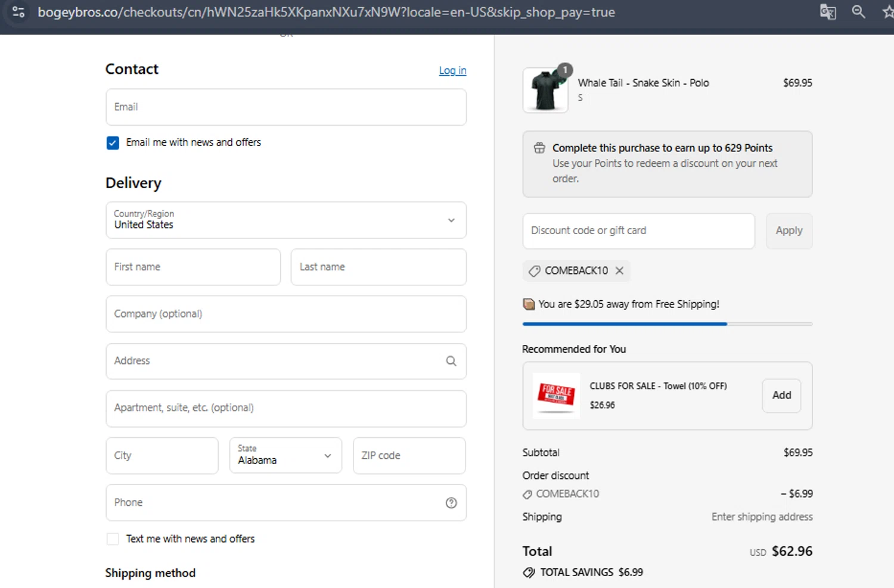Click the bookmark star icon

pyautogui.click(x=888, y=11)
